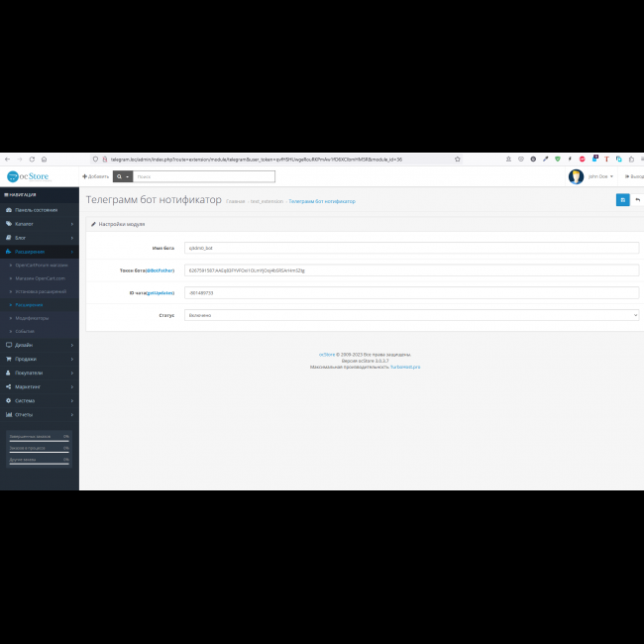Click the Добавить button
Image resolution: width=644 pixels, height=644 pixels.
[x=95, y=176]
